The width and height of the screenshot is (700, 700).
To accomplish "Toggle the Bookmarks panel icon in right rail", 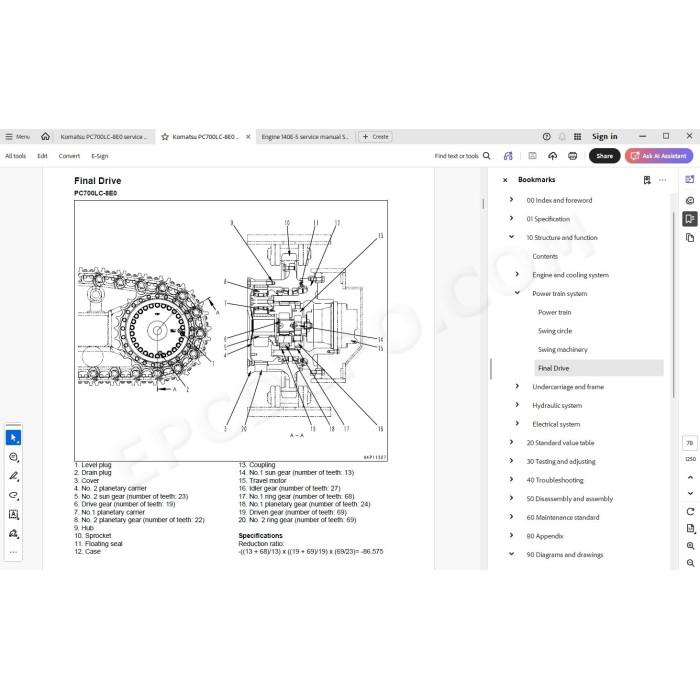I will (690, 219).
